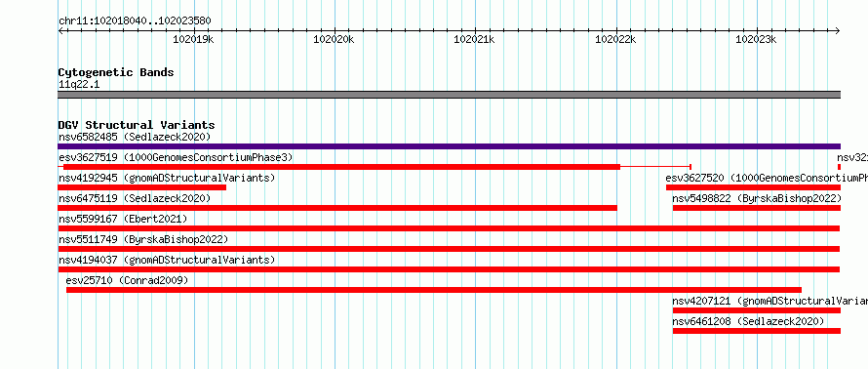
Task: Click the ruler's left arrowhead
Action: (60, 31)
